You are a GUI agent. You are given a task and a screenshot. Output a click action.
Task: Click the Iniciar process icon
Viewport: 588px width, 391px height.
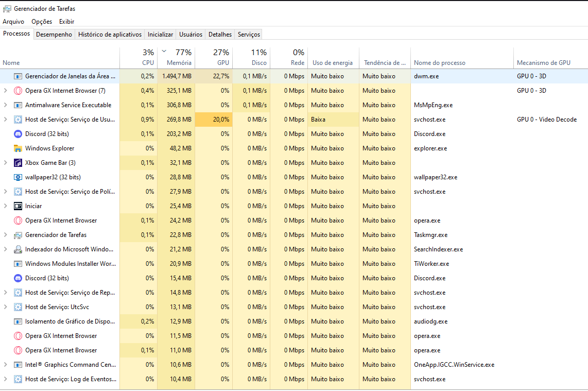coord(18,206)
